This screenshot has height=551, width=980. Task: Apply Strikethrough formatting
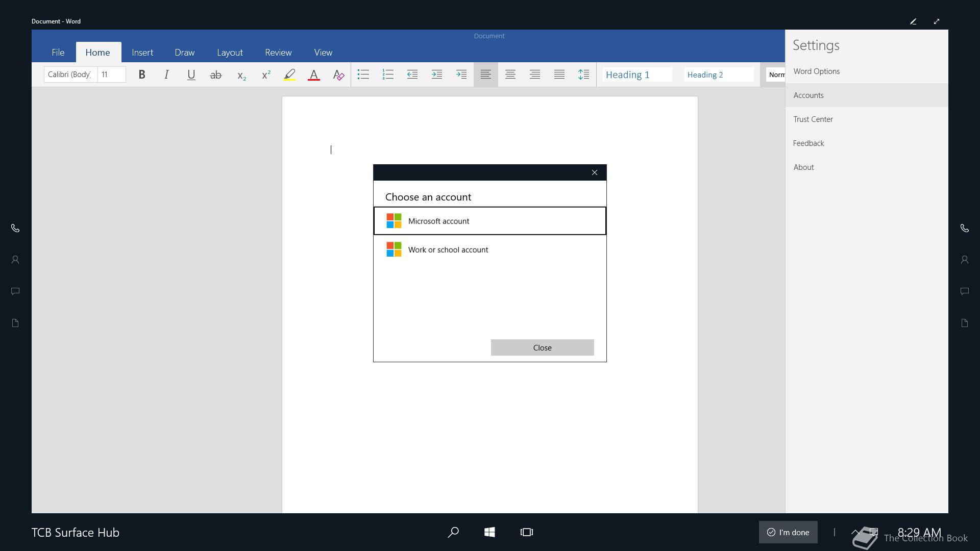point(216,74)
